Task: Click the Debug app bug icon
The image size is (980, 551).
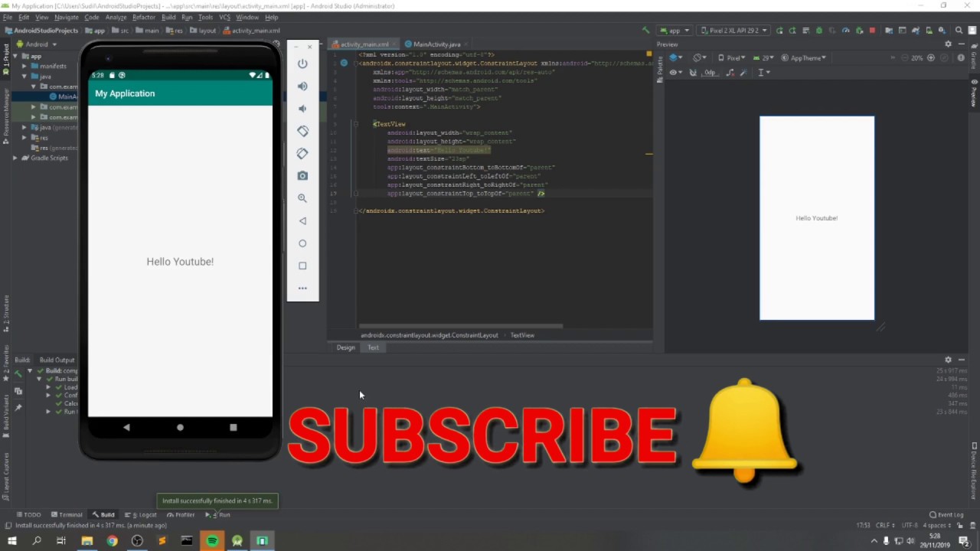Action: [x=819, y=31]
